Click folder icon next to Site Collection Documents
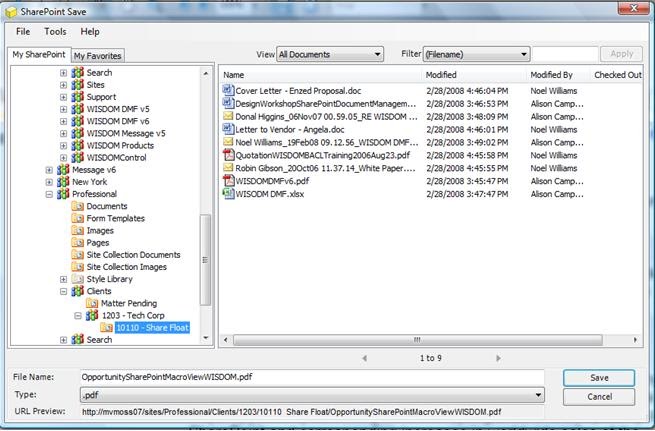This screenshot has width=655, height=431. pyautogui.click(x=78, y=254)
